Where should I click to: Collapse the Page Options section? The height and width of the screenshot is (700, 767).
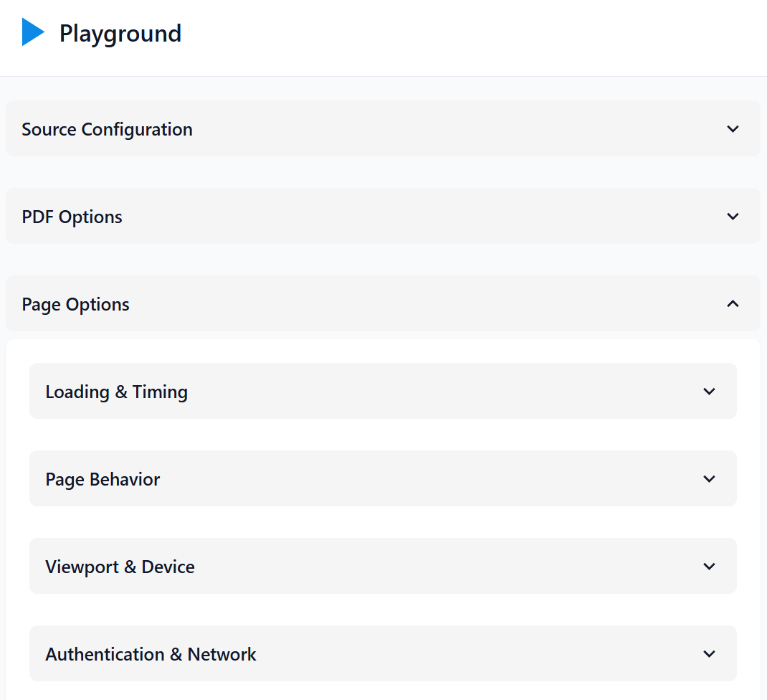pos(383,303)
